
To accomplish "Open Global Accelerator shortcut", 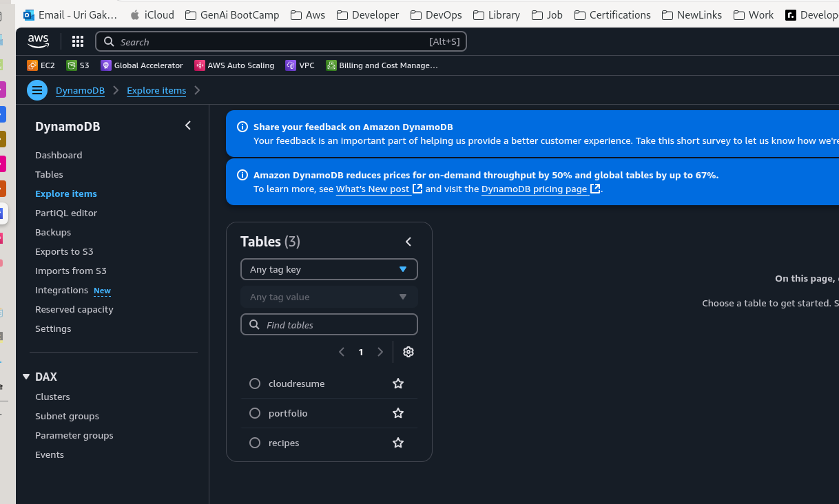I will [142, 65].
